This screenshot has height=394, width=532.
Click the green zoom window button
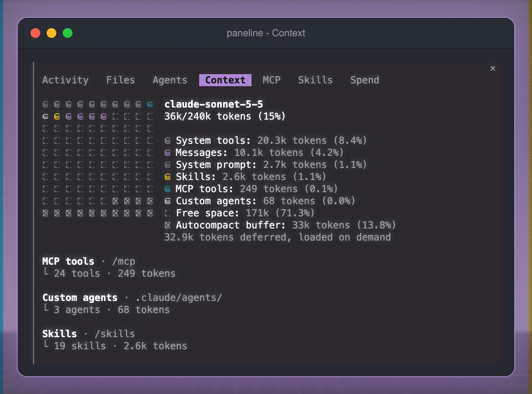click(68, 33)
